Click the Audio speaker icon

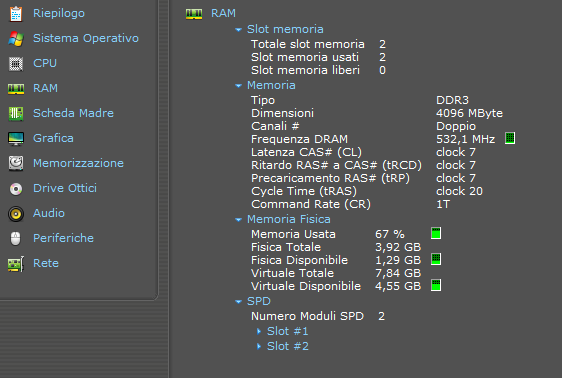click(x=16, y=214)
